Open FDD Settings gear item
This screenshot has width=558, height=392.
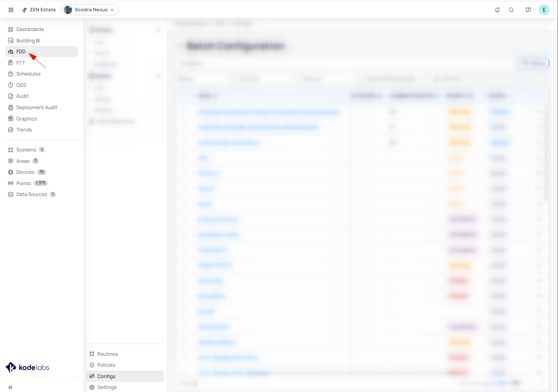[107, 387]
